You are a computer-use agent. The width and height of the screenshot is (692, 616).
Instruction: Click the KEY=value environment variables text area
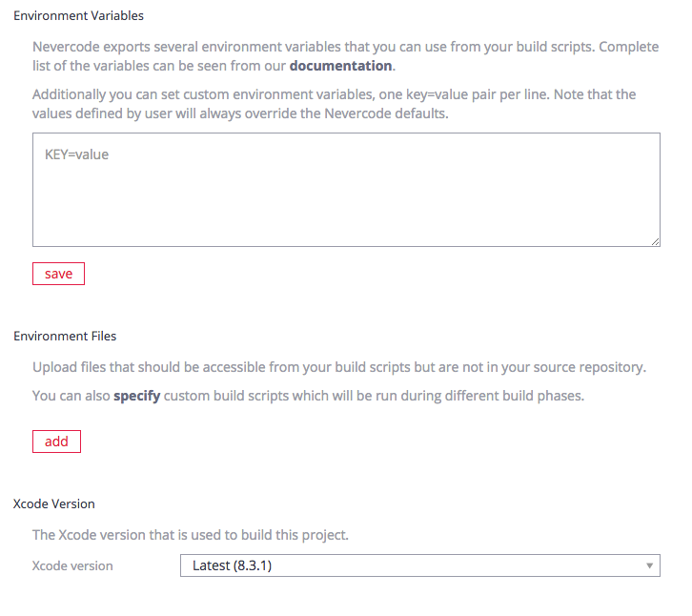pos(346,190)
